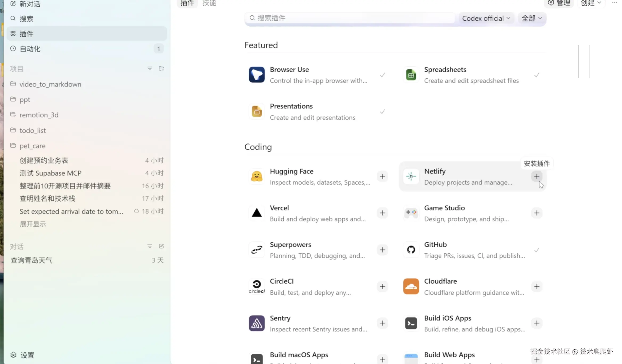The image size is (622, 364).
Task: Click the new project folder icon
Action: point(161,69)
